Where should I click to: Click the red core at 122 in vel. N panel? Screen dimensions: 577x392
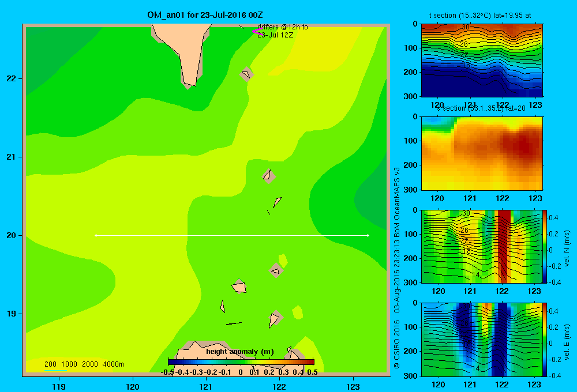point(504,246)
